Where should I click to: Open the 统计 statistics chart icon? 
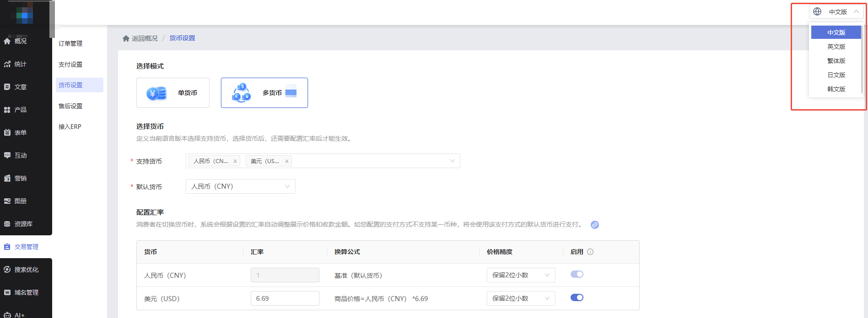click(x=7, y=64)
